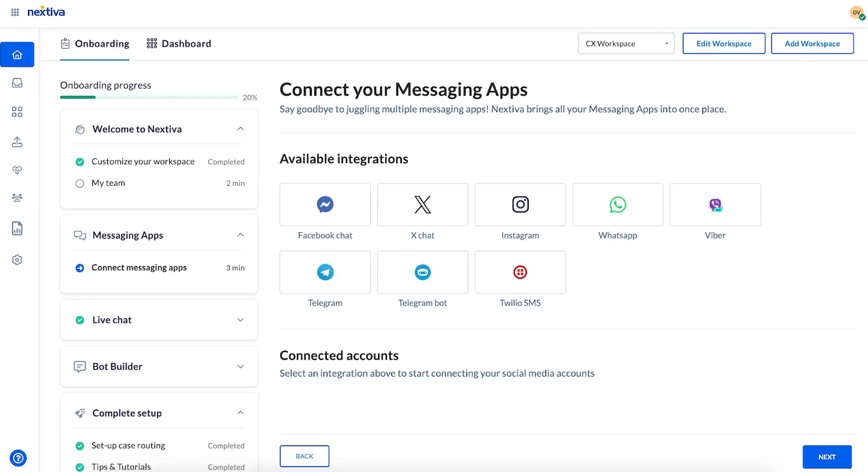
Task: Click the BACK button
Action: 304,457
